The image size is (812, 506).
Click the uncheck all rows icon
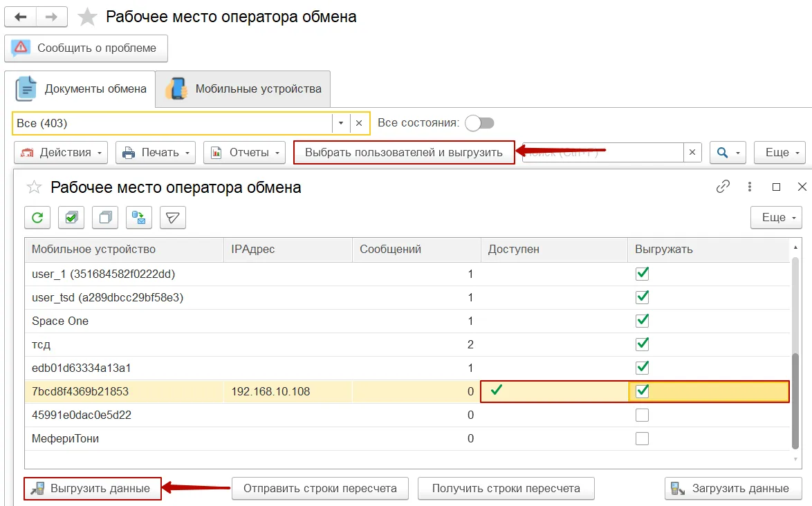(x=105, y=218)
